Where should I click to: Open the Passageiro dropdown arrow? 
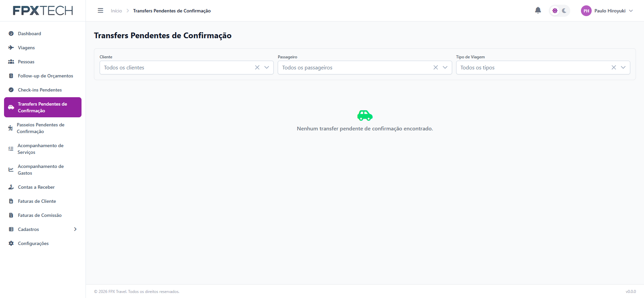click(445, 67)
